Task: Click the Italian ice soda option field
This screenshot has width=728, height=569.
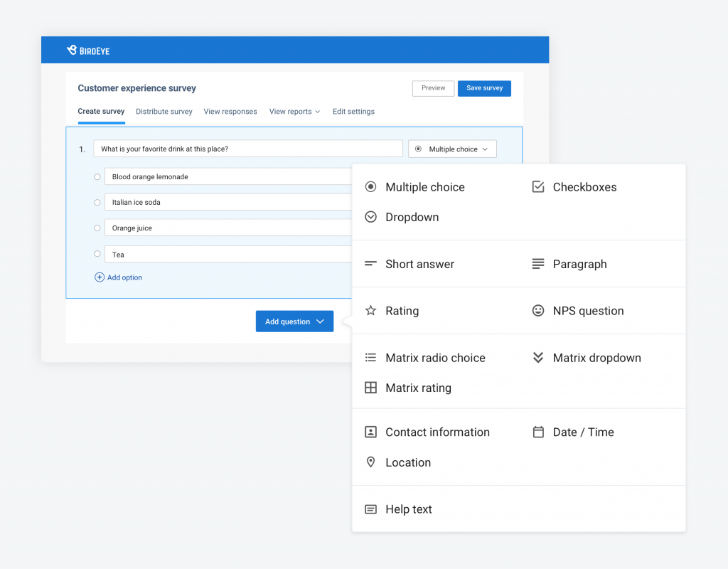Action: (228, 202)
